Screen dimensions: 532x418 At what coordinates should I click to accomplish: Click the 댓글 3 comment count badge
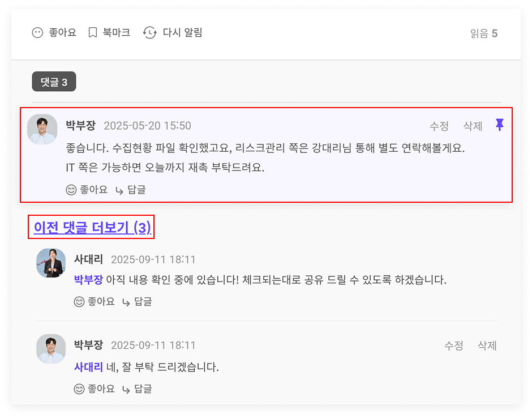pos(54,82)
